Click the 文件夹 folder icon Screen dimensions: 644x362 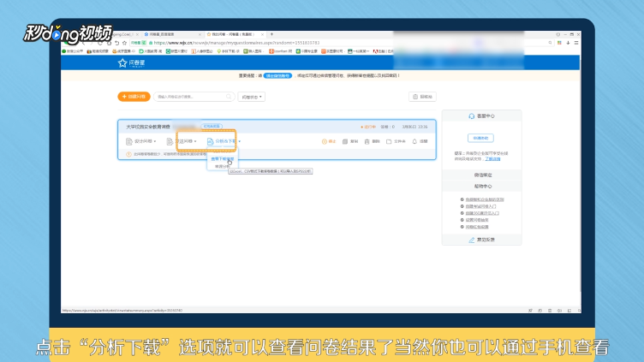389,141
